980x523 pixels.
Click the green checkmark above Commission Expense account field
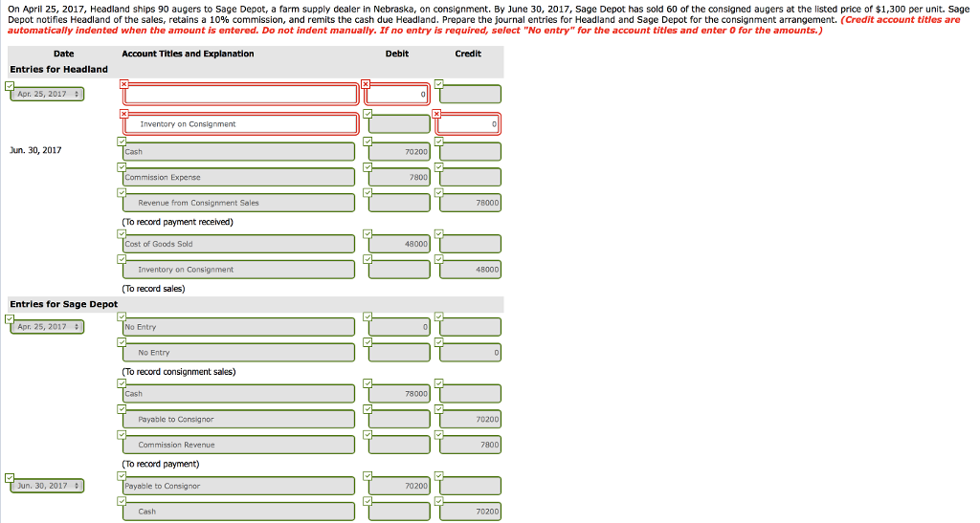[x=122, y=167]
